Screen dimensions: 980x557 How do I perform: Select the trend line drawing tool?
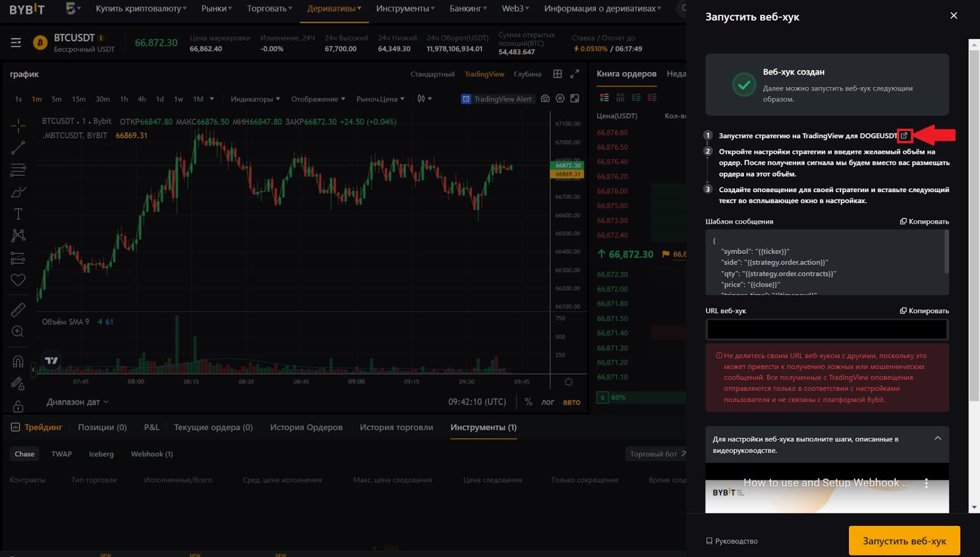point(18,148)
